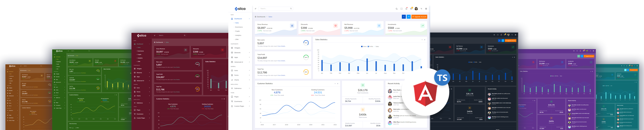Click the 85% progress ring for Total Tax
The image size is (644, 130).
click(306, 72)
